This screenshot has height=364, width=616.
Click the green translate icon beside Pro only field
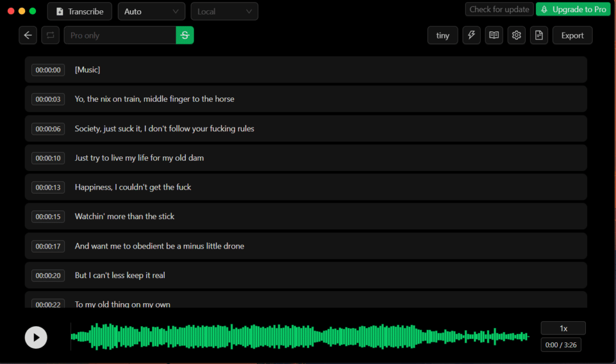pos(184,35)
